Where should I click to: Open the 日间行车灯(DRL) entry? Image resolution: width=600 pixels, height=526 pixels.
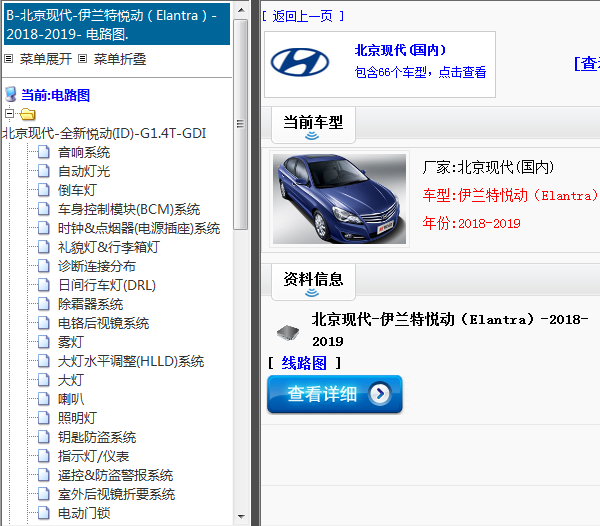[x=107, y=285]
